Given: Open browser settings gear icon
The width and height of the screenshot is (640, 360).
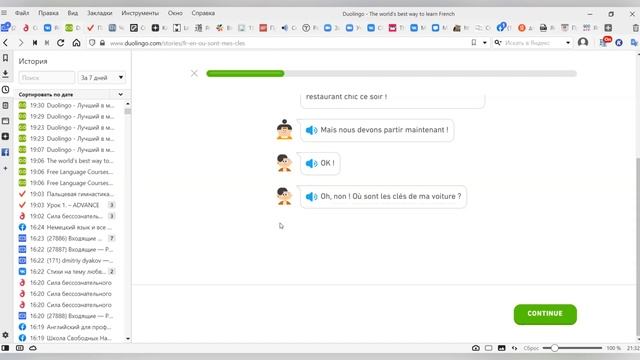Looking at the screenshot, I should (x=5, y=335).
